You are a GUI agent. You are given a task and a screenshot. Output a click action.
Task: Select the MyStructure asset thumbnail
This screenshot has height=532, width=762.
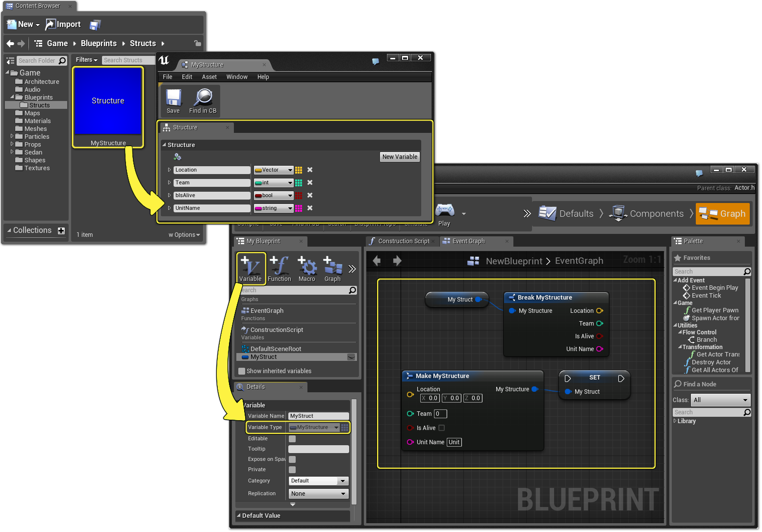point(108,101)
